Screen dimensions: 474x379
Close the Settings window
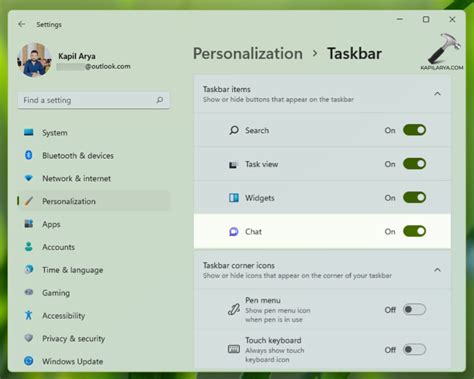[452, 19]
